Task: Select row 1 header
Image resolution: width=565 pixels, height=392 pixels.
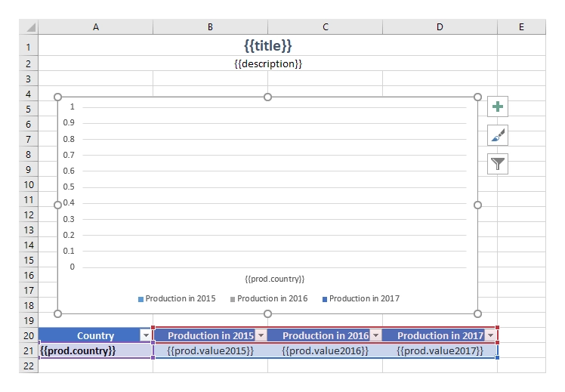Action: [29, 47]
